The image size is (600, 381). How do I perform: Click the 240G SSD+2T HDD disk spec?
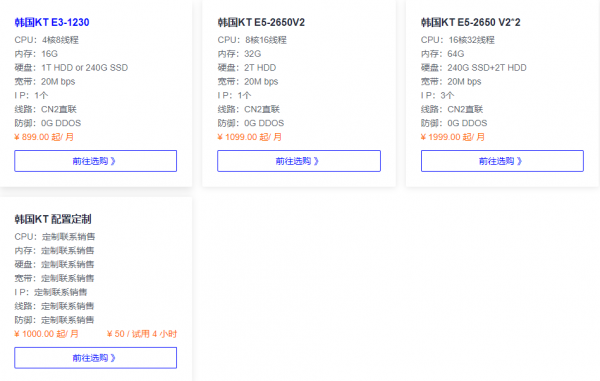tap(487, 68)
